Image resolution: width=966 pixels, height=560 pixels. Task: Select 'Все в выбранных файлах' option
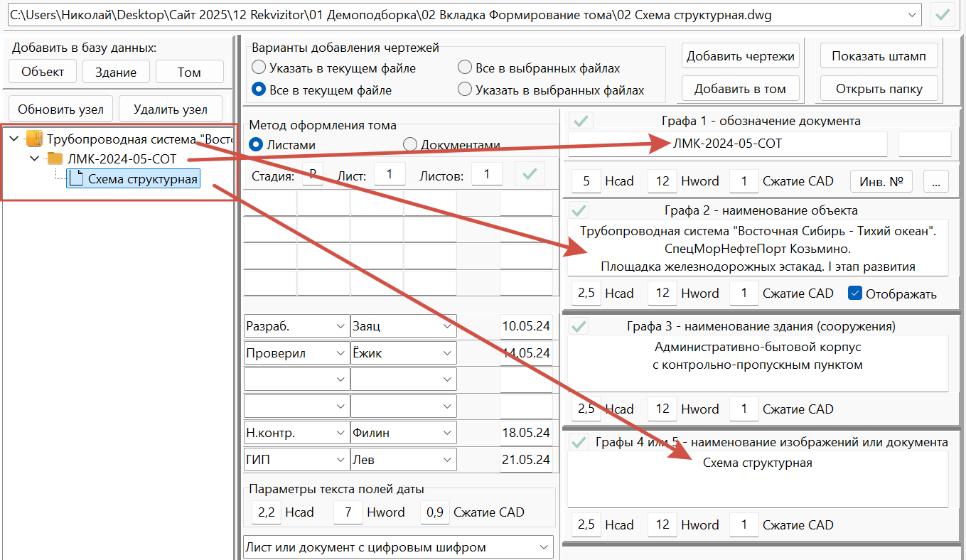(465, 68)
